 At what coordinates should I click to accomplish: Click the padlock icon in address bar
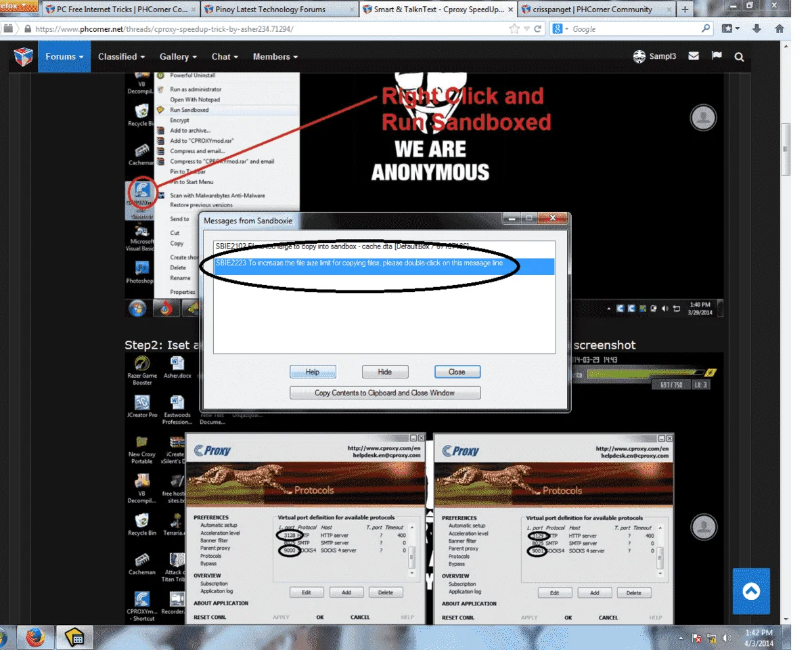[x=28, y=29]
